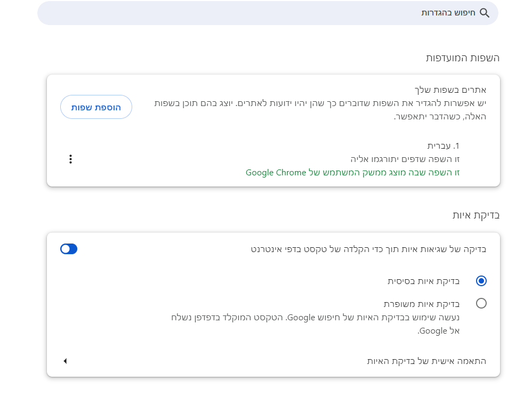Select the 'בדיקת איות בסיסית' radio button
The image size is (532, 397).
click(x=481, y=281)
